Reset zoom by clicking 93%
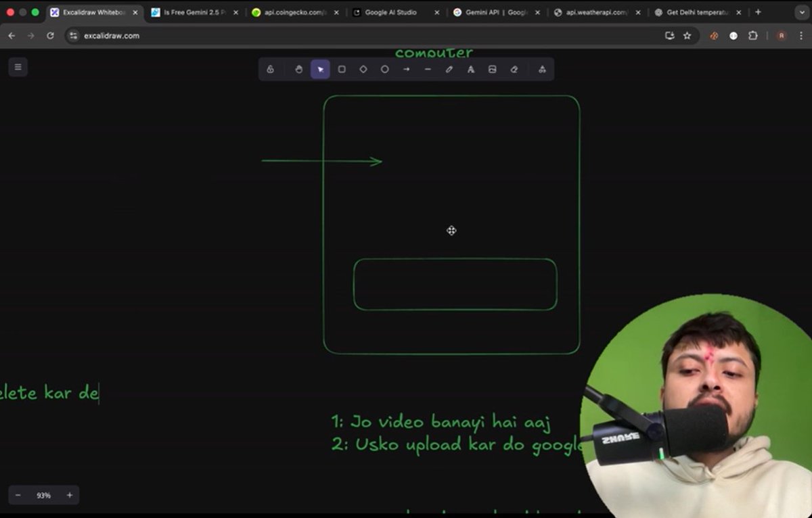This screenshot has width=812, height=518. [x=44, y=496]
